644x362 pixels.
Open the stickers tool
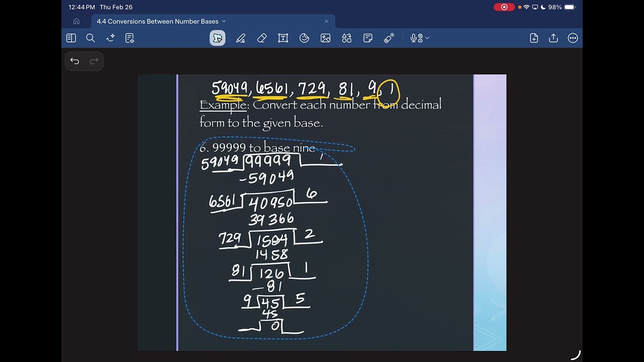tap(304, 38)
